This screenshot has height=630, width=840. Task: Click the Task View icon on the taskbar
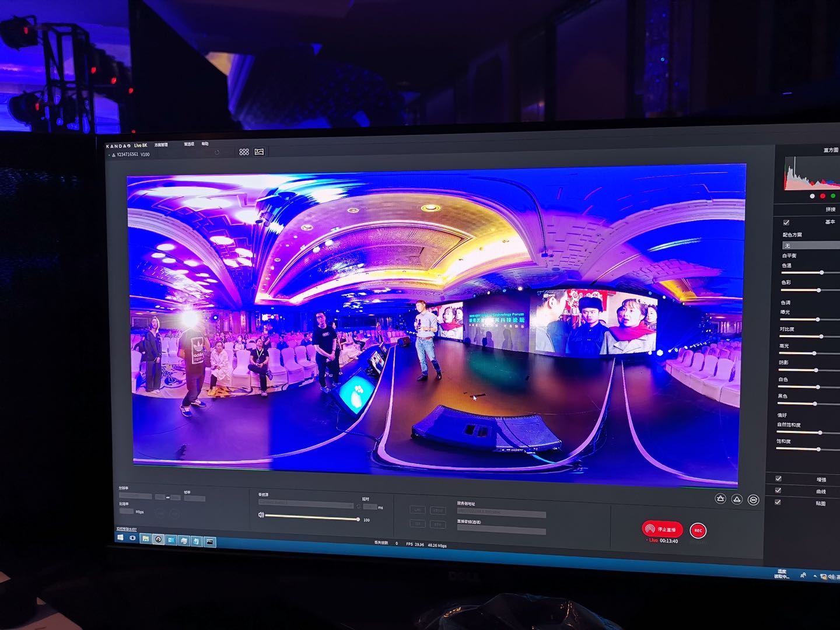coord(132,538)
